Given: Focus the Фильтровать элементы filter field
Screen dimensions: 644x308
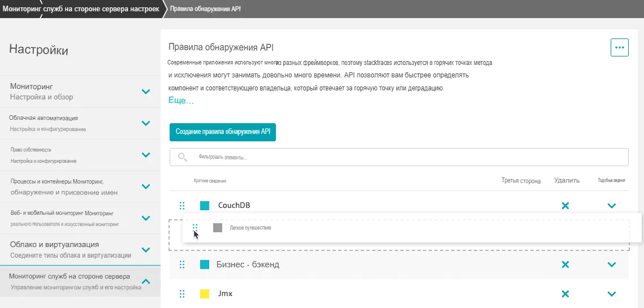Looking at the screenshot, I should point(407,157).
